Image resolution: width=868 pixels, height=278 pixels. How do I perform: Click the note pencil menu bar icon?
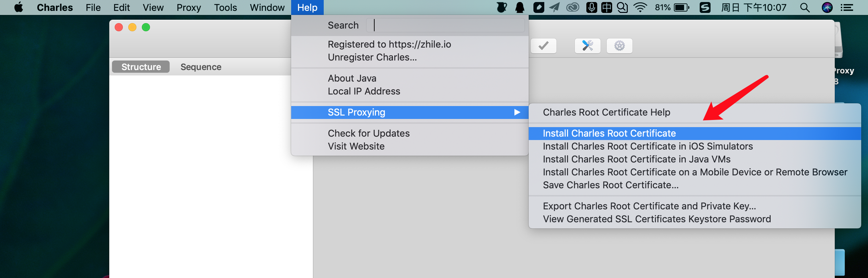coord(539,7)
